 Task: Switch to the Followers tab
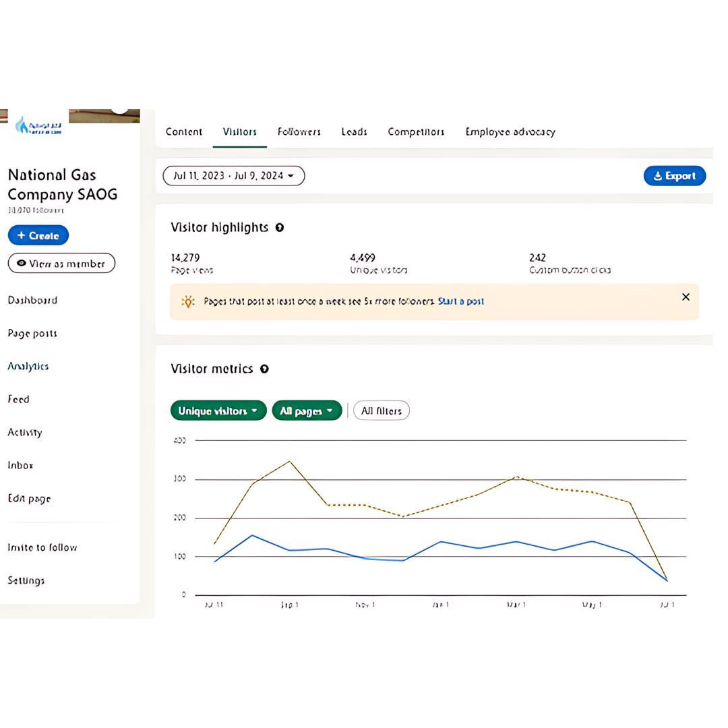(299, 132)
